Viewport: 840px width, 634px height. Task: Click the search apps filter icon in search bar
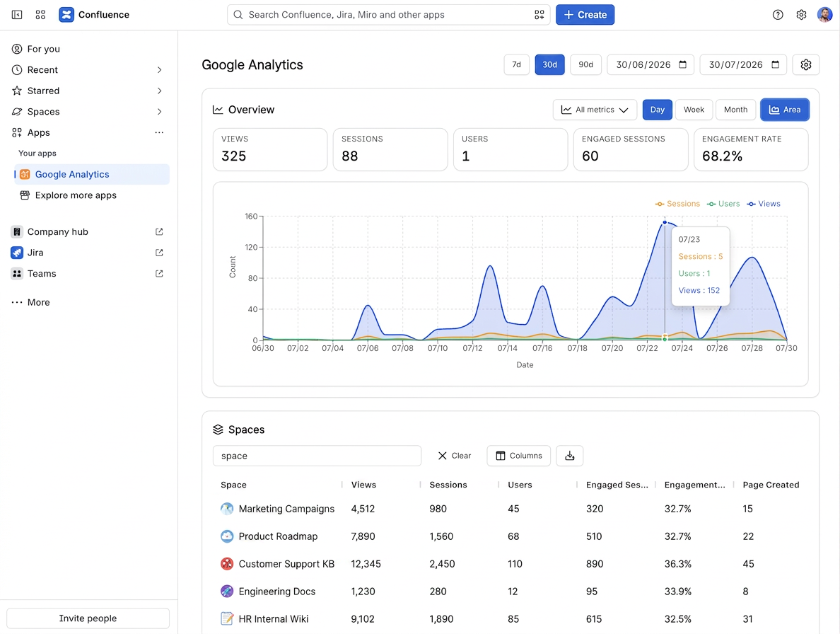coord(539,15)
